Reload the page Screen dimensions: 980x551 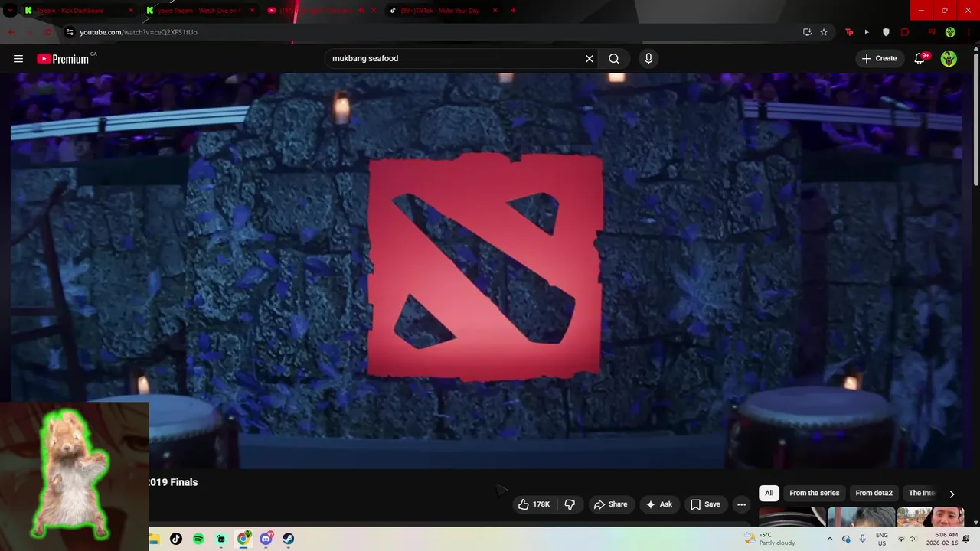click(47, 32)
